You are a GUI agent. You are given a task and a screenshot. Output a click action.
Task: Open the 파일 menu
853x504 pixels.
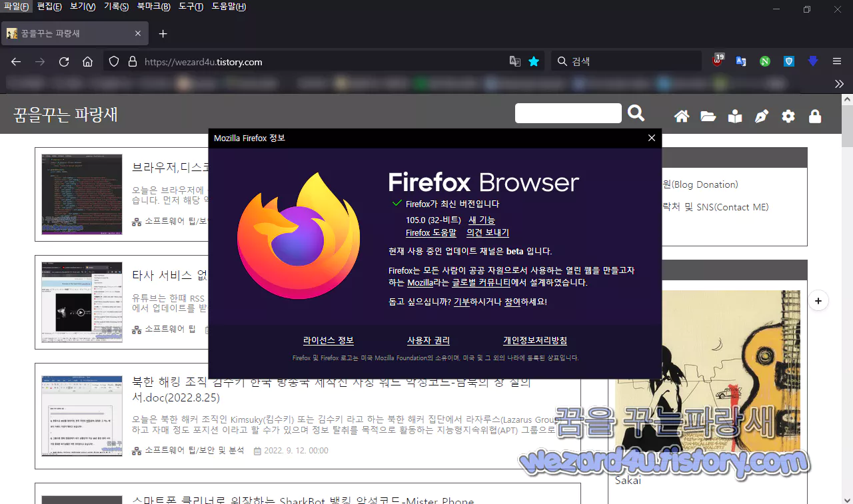(16, 7)
